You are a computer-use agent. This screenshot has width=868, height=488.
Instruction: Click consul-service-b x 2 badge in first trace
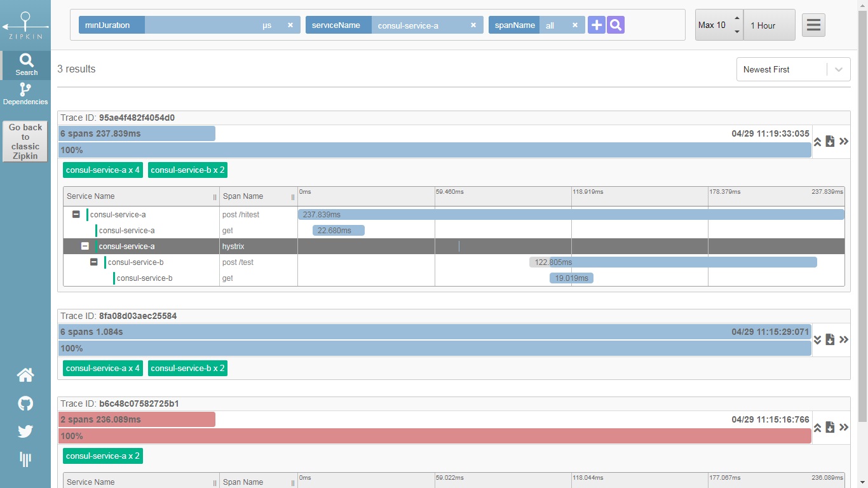point(187,170)
